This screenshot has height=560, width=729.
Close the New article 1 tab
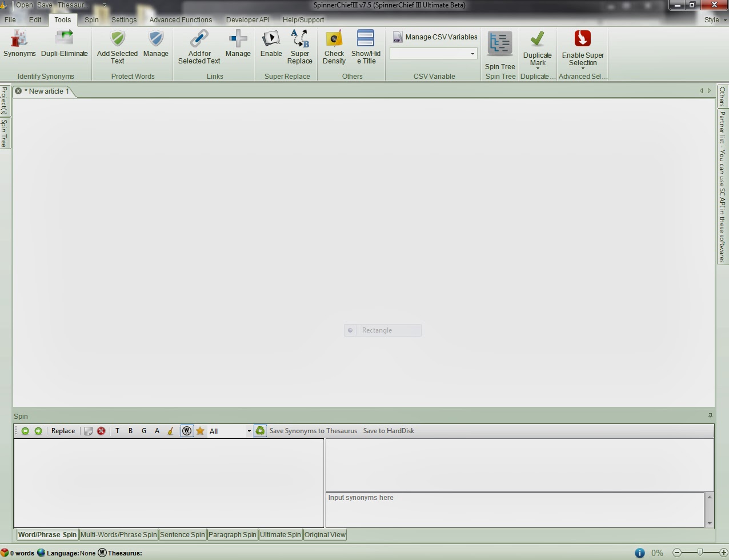pos(18,91)
